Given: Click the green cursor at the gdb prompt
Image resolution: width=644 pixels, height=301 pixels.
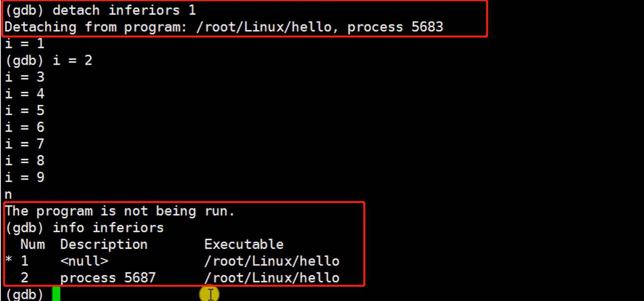Looking at the screenshot, I should pos(56,294).
